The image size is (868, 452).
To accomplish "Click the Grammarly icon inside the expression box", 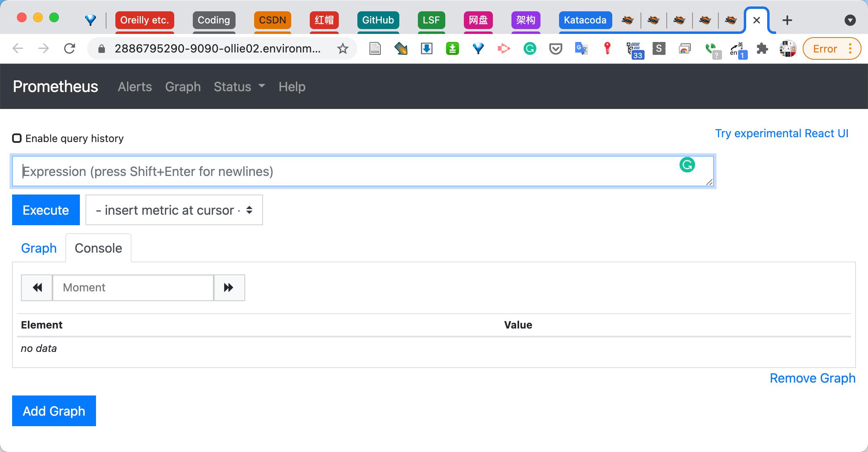I will point(687,165).
